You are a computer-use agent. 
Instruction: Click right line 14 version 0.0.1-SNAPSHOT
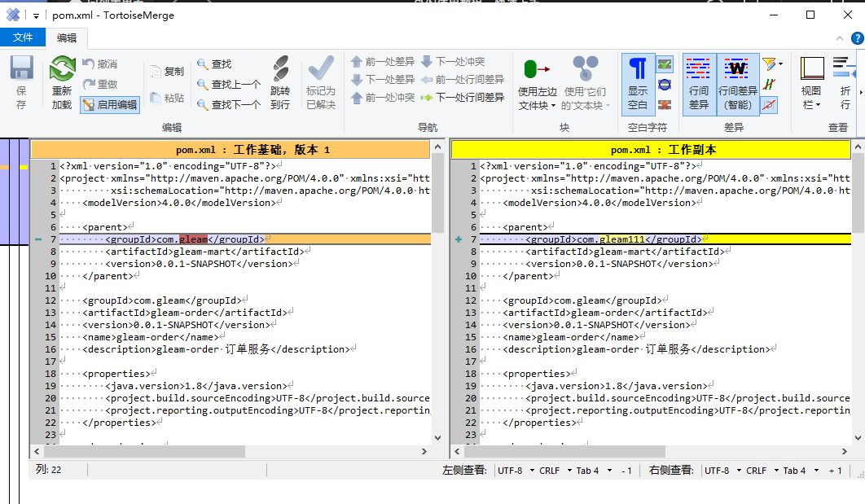(x=597, y=325)
